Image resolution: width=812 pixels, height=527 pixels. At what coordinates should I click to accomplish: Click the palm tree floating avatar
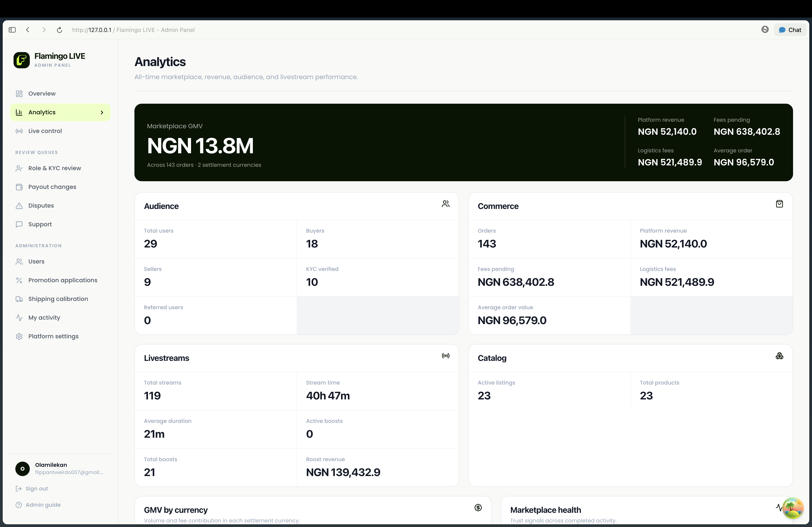pos(793,508)
